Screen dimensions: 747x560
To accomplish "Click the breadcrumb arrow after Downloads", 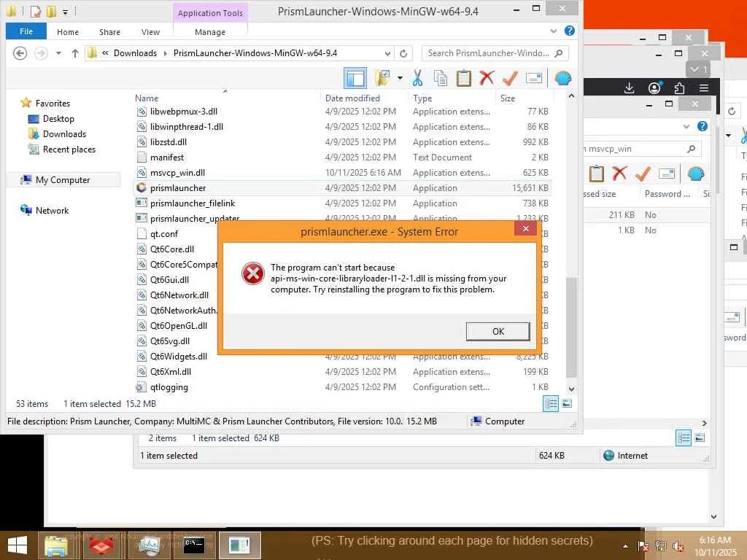I will 165,53.
